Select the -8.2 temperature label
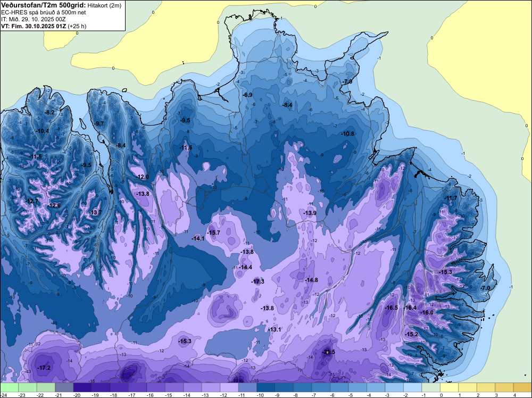 click(50, 112)
